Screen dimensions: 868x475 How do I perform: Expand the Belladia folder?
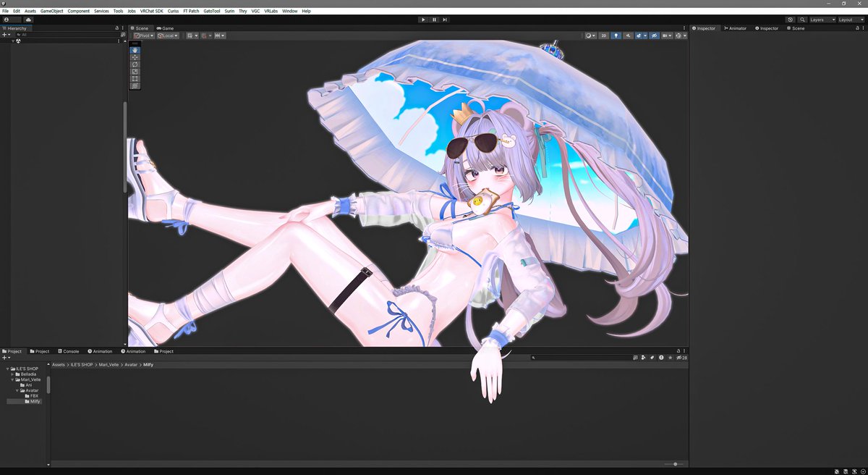pos(13,374)
